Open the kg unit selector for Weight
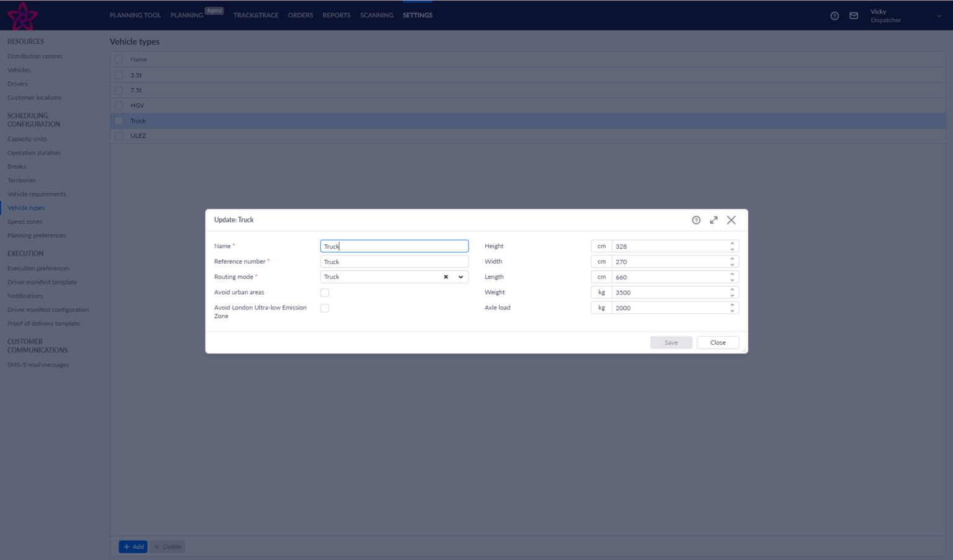The image size is (953, 560). [x=601, y=292]
